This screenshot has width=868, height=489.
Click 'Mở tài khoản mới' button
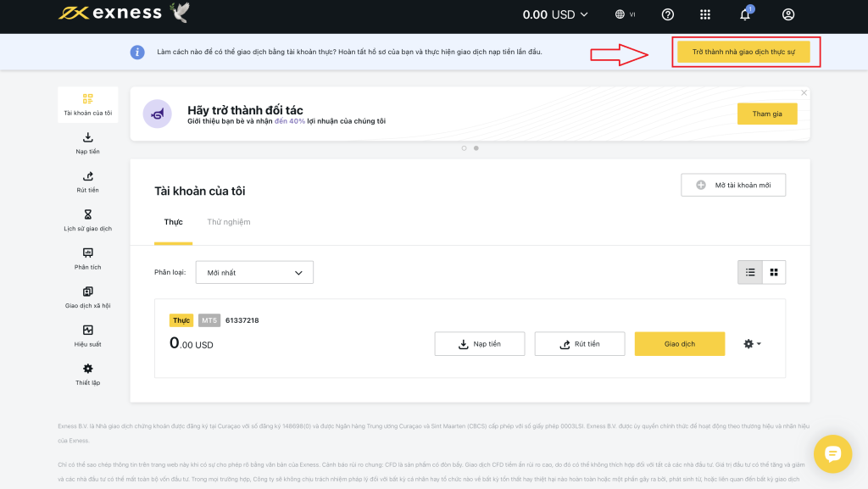[x=733, y=186]
